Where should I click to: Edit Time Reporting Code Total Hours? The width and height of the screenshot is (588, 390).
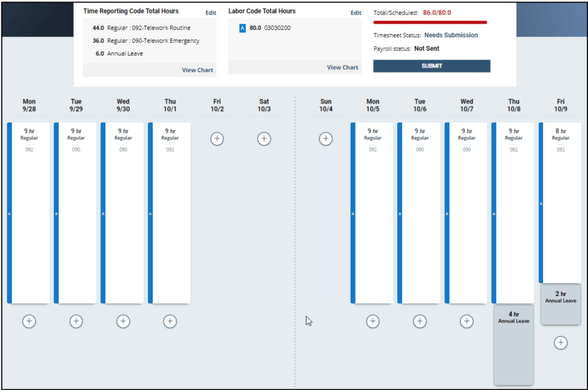click(x=211, y=13)
